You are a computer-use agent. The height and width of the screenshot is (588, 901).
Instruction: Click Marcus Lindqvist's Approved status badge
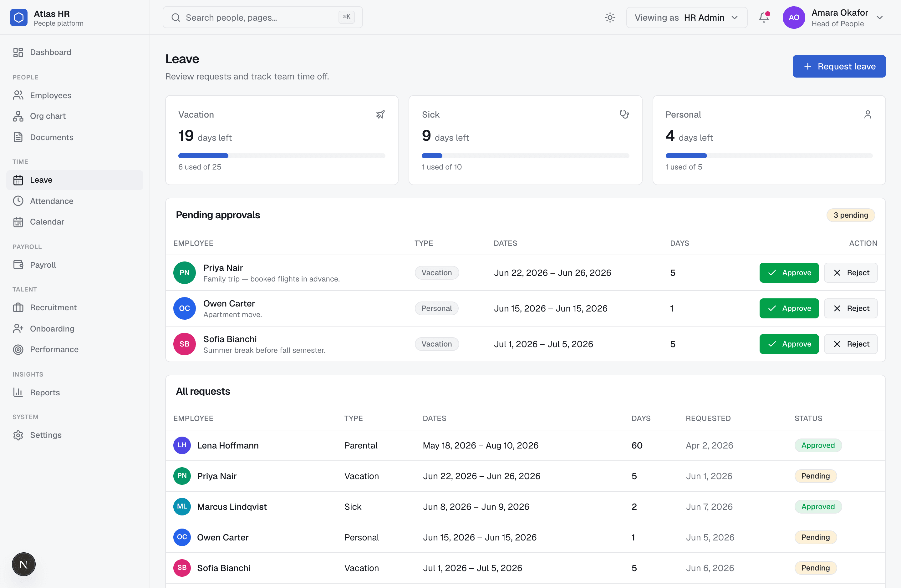pos(818,507)
